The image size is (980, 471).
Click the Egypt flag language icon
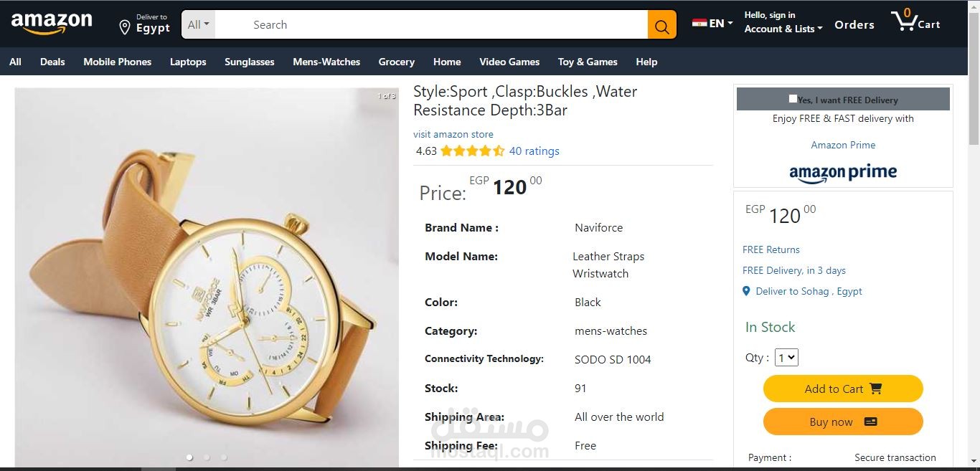click(x=699, y=23)
